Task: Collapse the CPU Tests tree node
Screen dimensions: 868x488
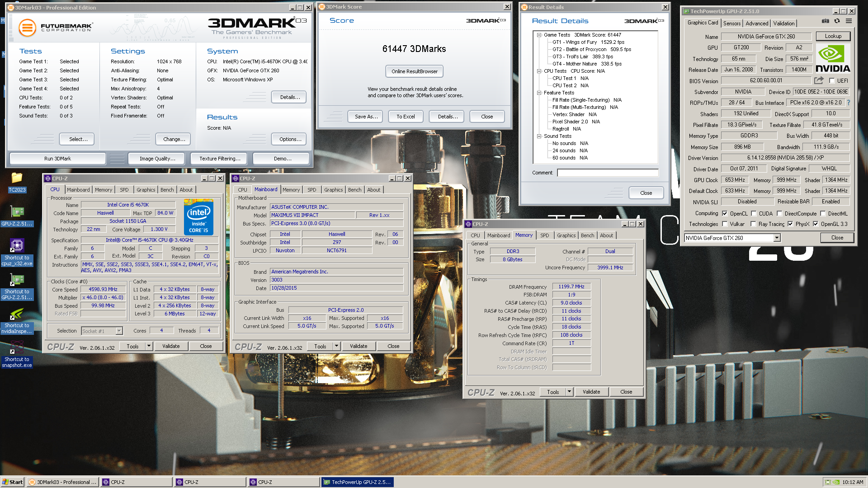Action: click(x=539, y=71)
